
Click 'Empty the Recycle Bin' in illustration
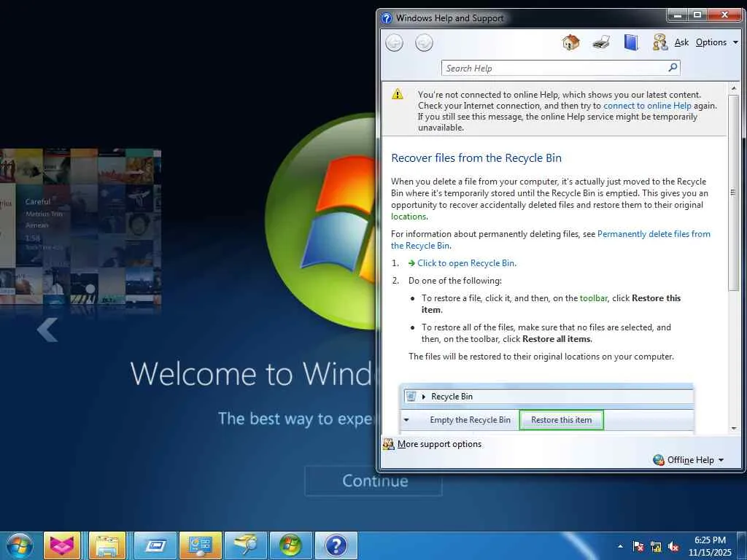click(470, 420)
